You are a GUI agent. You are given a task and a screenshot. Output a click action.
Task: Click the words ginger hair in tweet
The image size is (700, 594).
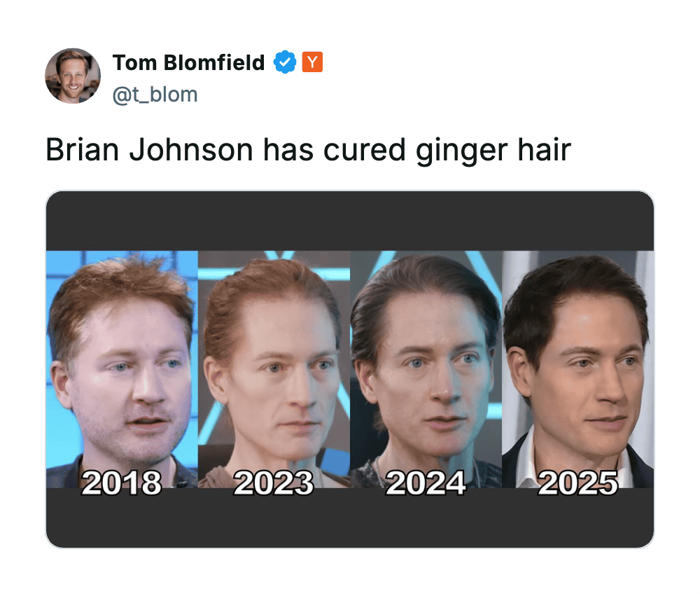click(493, 151)
